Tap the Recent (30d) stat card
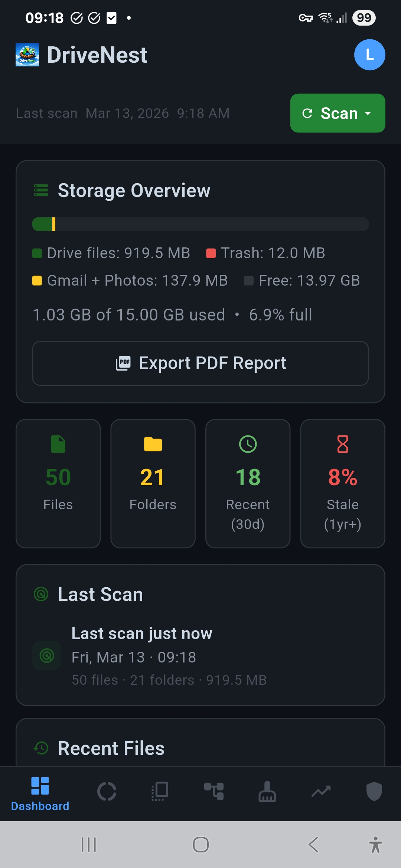Image resolution: width=401 pixels, height=868 pixels. pos(248,483)
